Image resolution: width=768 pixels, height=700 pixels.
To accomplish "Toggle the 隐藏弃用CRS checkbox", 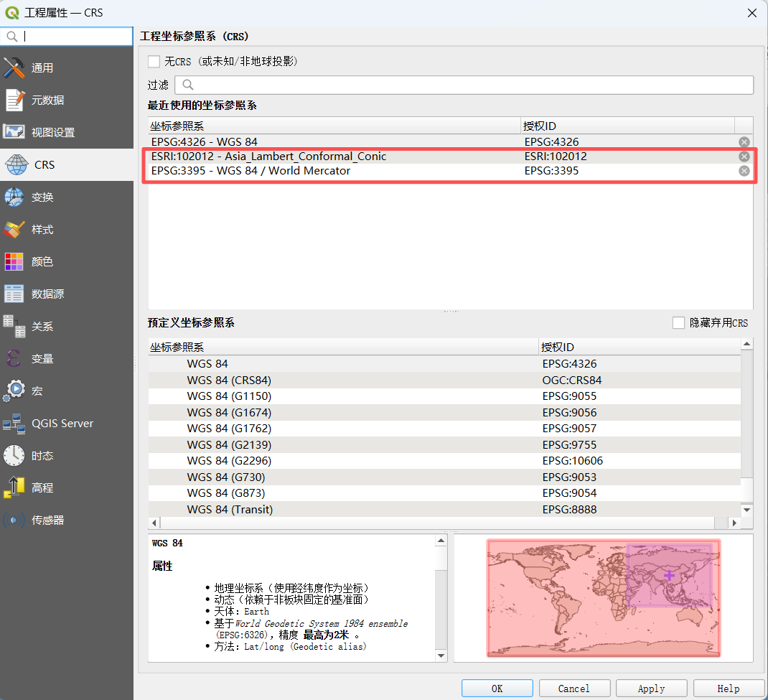I will click(678, 323).
